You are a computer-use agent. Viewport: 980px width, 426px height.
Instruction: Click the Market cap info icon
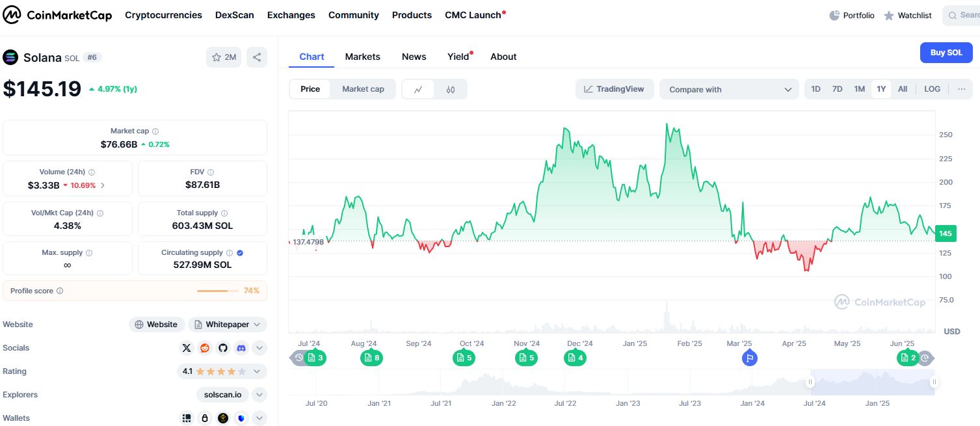[x=155, y=131]
